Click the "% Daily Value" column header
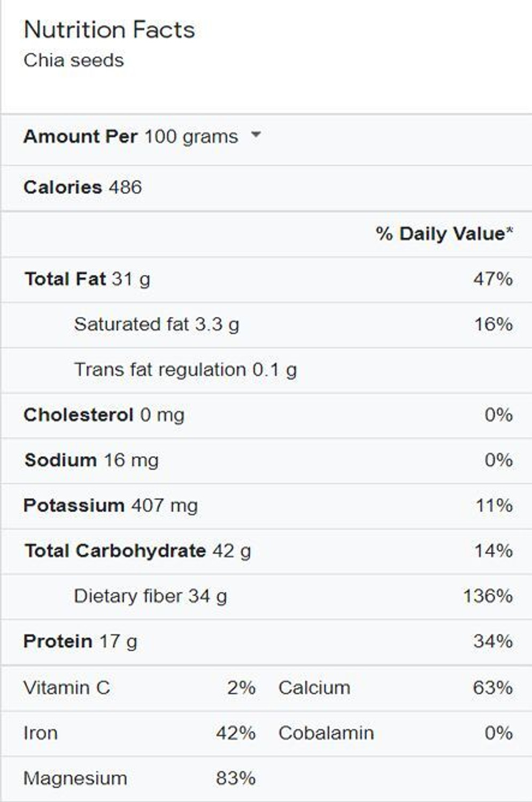 (443, 234)
